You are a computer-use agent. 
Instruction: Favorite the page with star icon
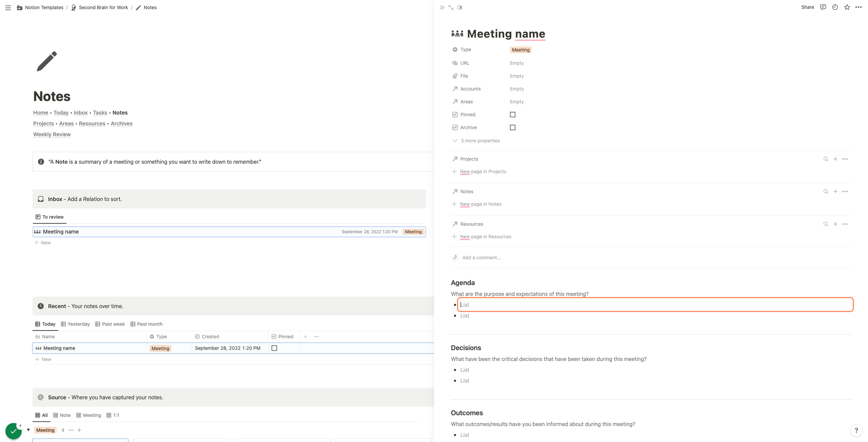pyautogui.click(x=847, y=7)
